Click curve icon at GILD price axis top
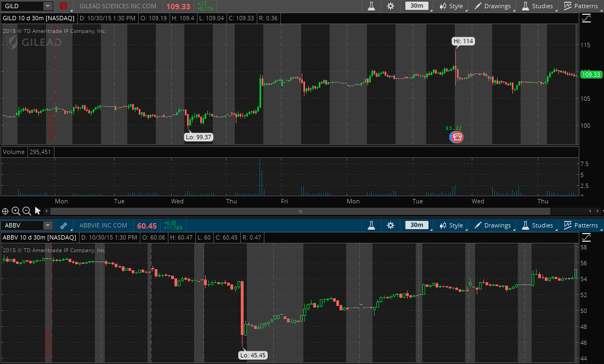The height and width of the screenshot is (364, 604). click(x=586, y=18)
